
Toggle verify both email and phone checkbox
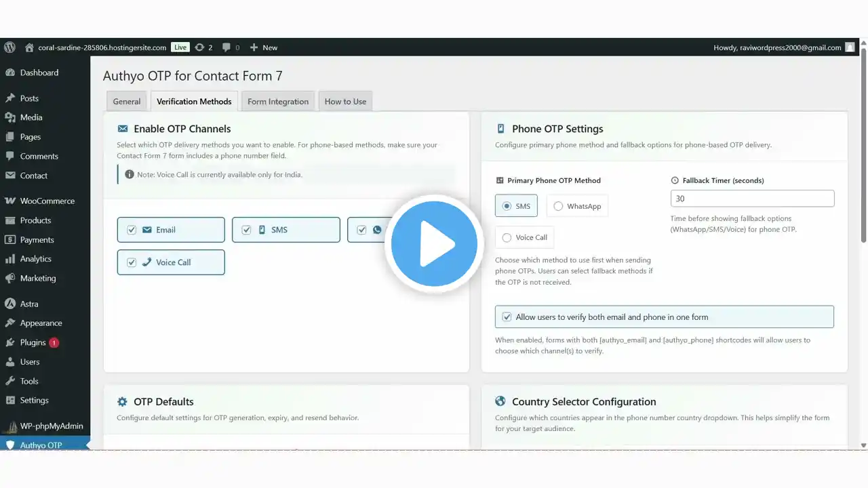click(x=507, y=317)
